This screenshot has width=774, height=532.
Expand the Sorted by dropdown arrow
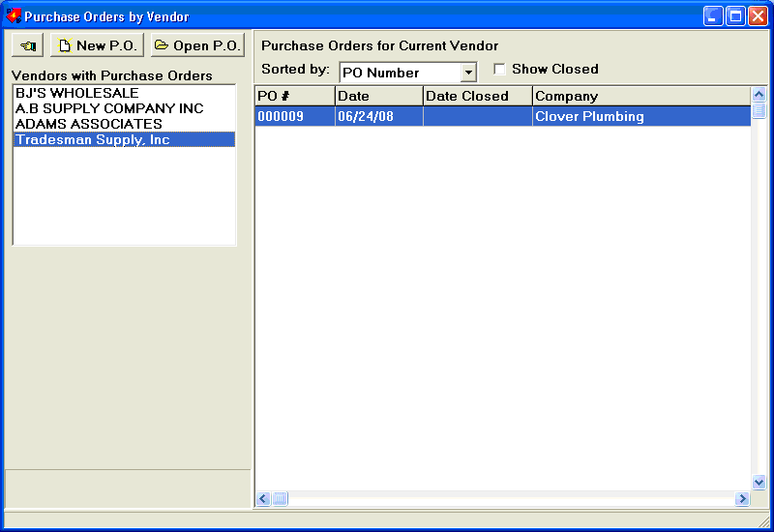point(468,73)
